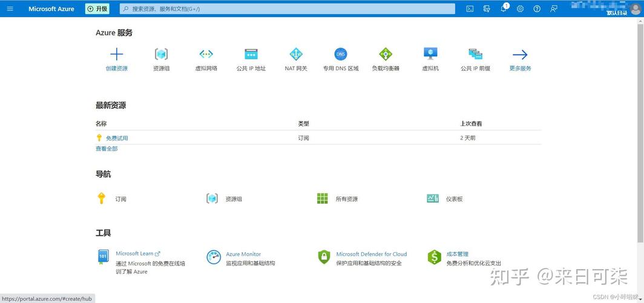
Task: Click the Azure Monitor gauge icon
Action: click(214, 258)
